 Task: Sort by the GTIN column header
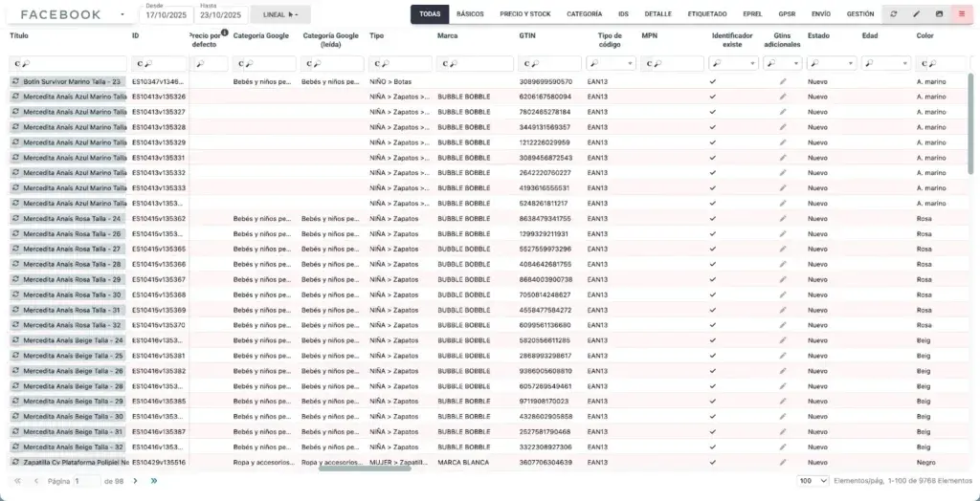[527, 36]
